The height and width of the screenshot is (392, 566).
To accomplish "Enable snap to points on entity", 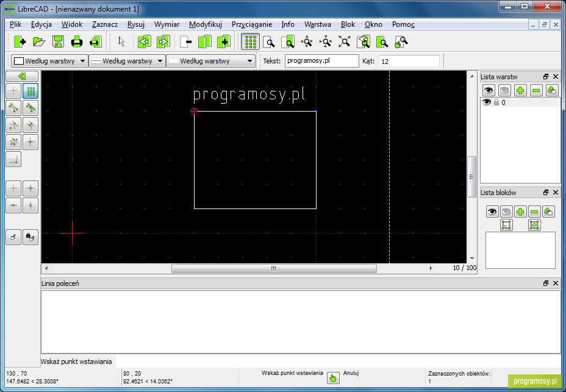I will point(30,108).
